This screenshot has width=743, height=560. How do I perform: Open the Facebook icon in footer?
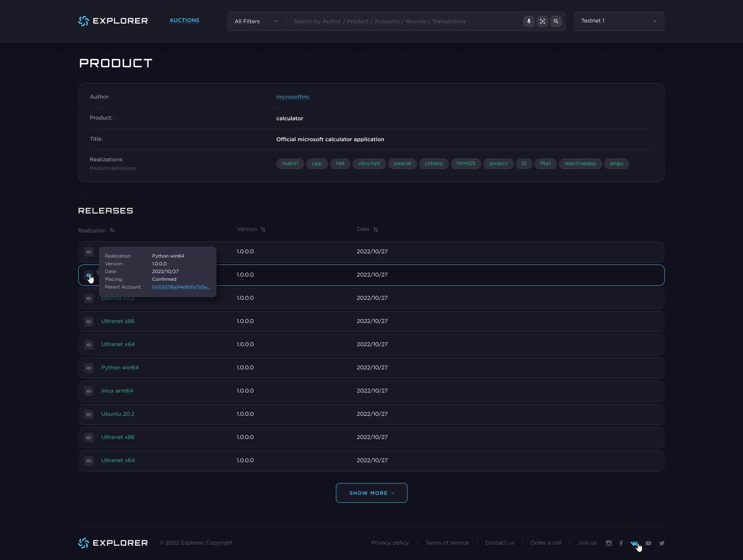tap(621, 543)
